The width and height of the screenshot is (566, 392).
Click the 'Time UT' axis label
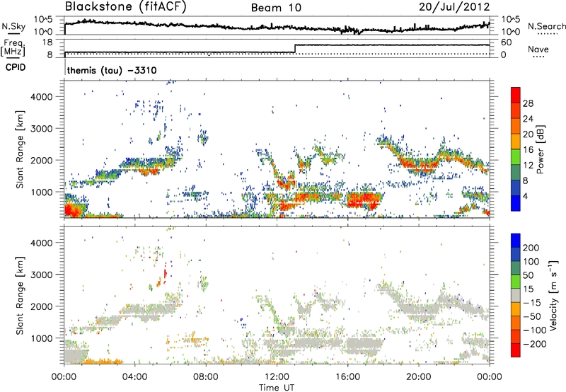click(x=277, y=388)
